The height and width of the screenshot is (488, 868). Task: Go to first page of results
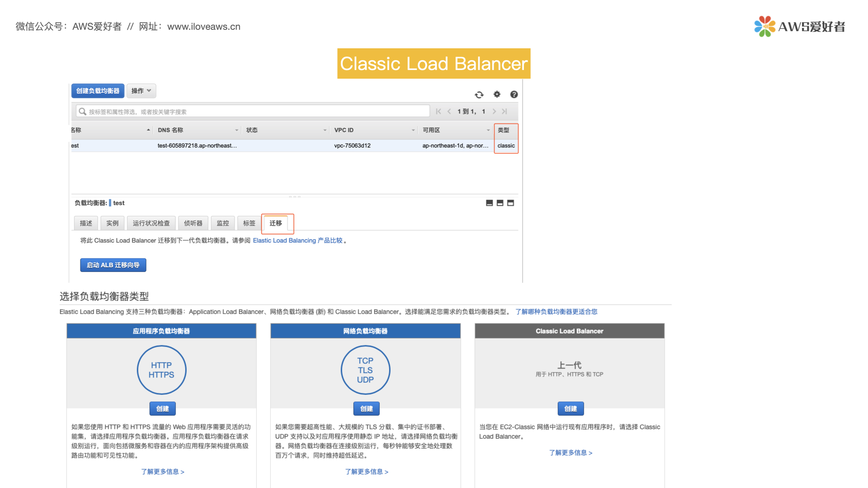439,111
